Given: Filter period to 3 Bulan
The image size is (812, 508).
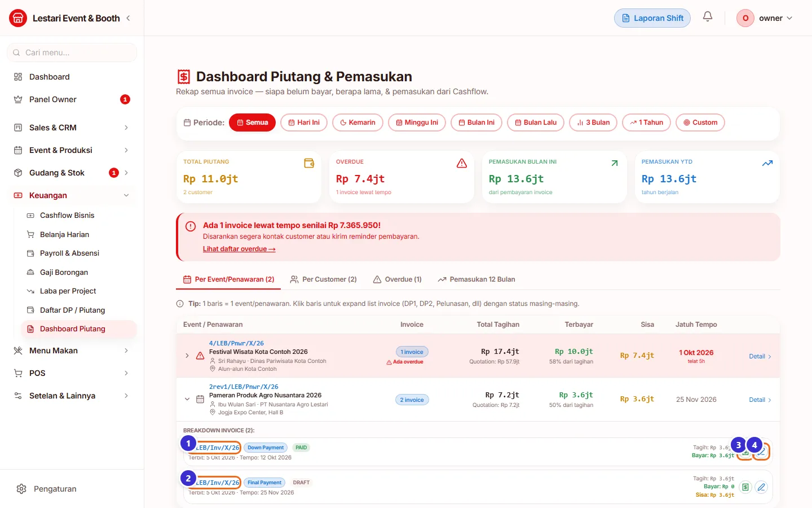Looking at the screenshot, I should pos(593,122).
